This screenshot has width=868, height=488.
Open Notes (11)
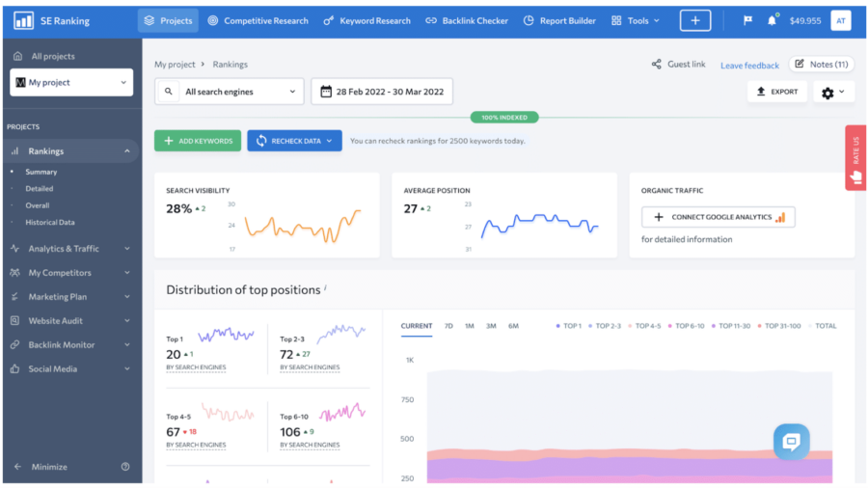(822, 65)
